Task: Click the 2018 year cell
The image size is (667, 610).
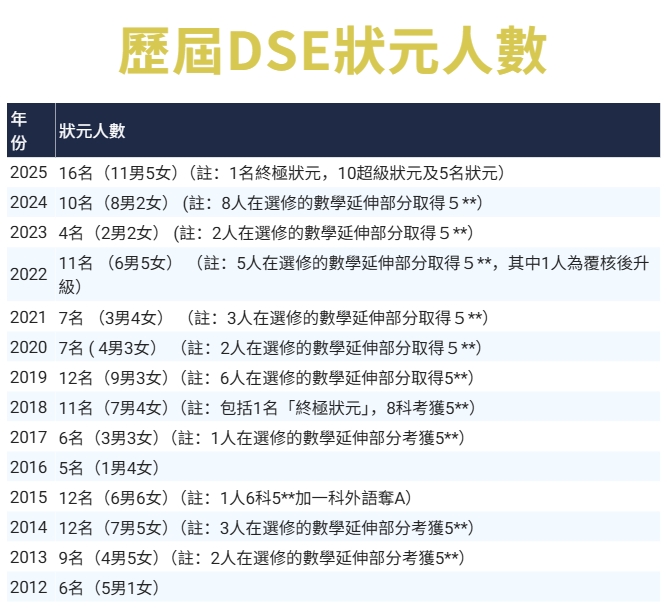Action: point(31,408)
